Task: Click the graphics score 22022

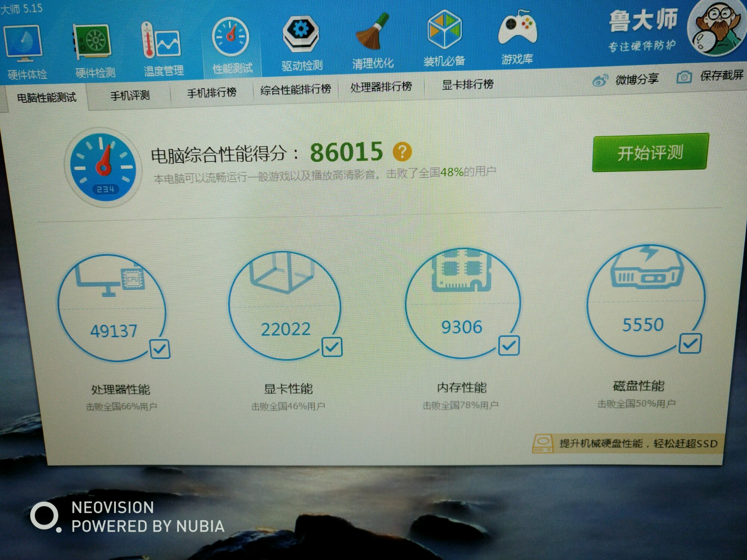Action: pos(286,329)
